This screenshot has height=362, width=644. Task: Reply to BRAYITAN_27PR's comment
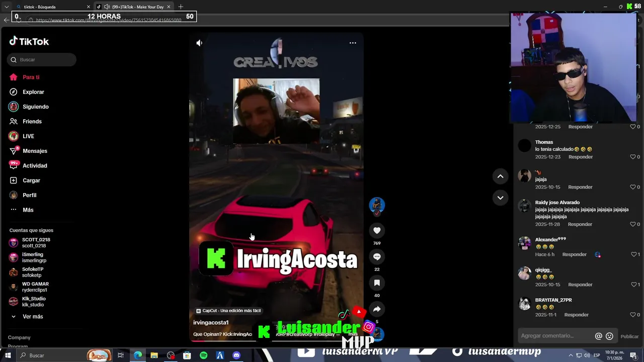(x=577, y=315)
